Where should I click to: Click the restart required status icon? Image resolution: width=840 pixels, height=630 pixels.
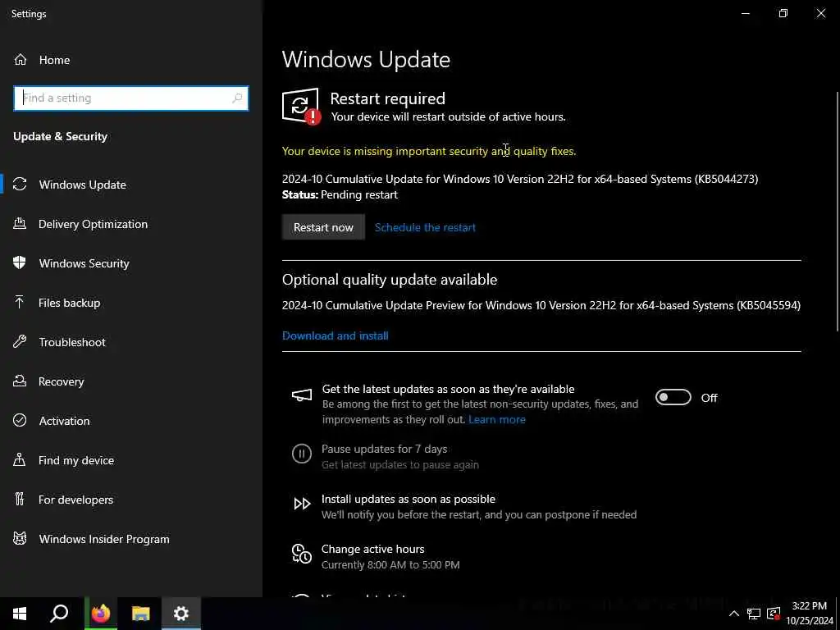click(301, 106)
